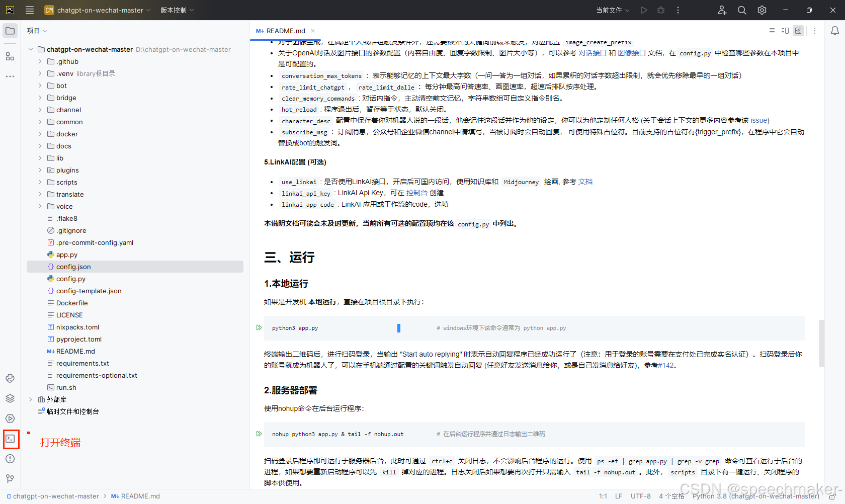The height and width of the screenshot is (504, 845).
Task: Open the 当前文件 run configuration dropdown
Action: click(613, 10)
